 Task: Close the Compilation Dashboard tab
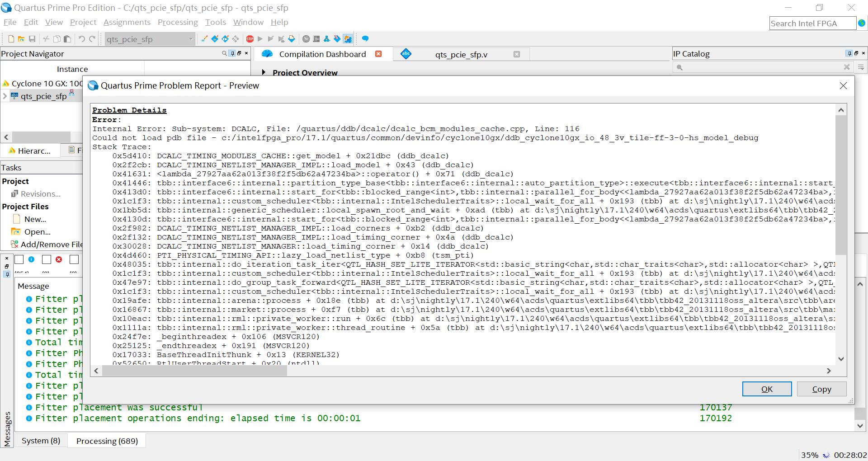pyautogui.click(x=378, y=54)
